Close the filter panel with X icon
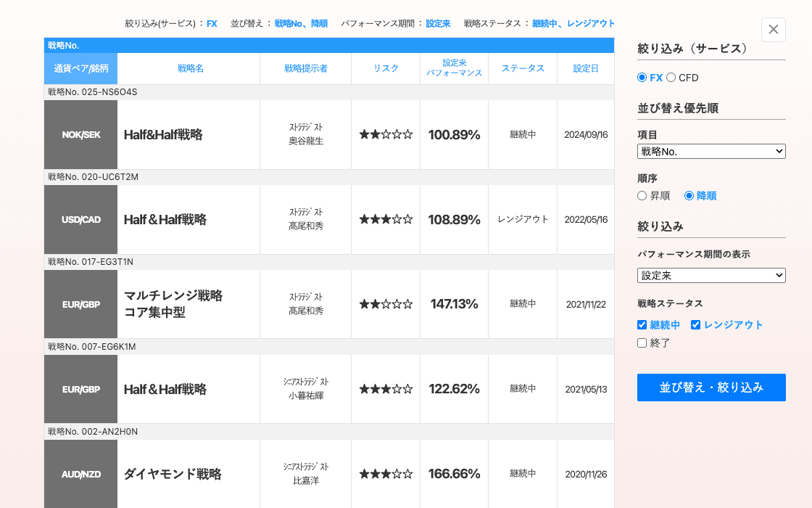The height and width of the screenshot is (508, 812). (773, 30)
